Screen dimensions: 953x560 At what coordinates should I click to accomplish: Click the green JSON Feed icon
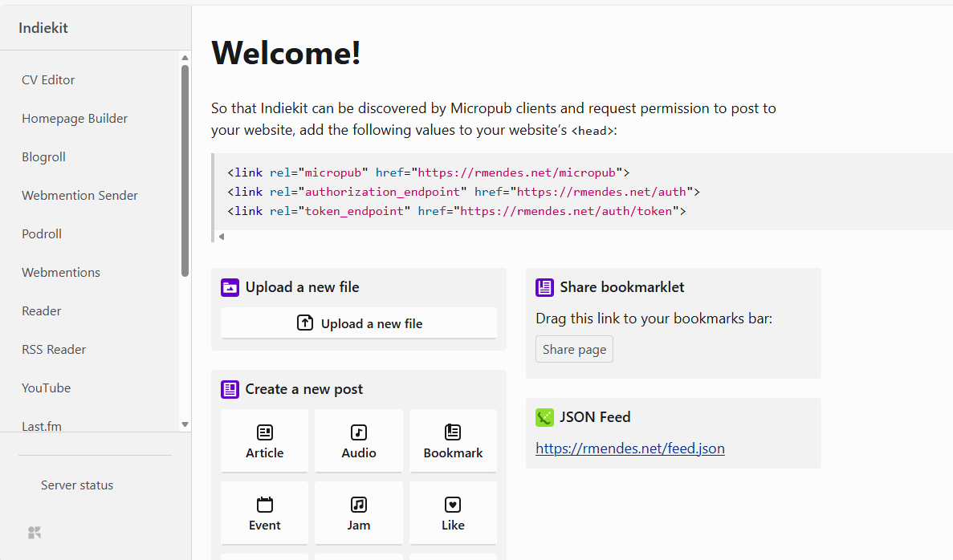point(544,417)
